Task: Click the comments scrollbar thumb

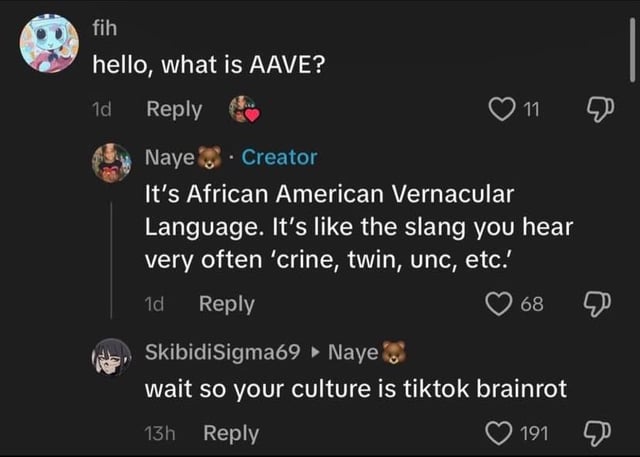Action: click(x=633, y=49)
